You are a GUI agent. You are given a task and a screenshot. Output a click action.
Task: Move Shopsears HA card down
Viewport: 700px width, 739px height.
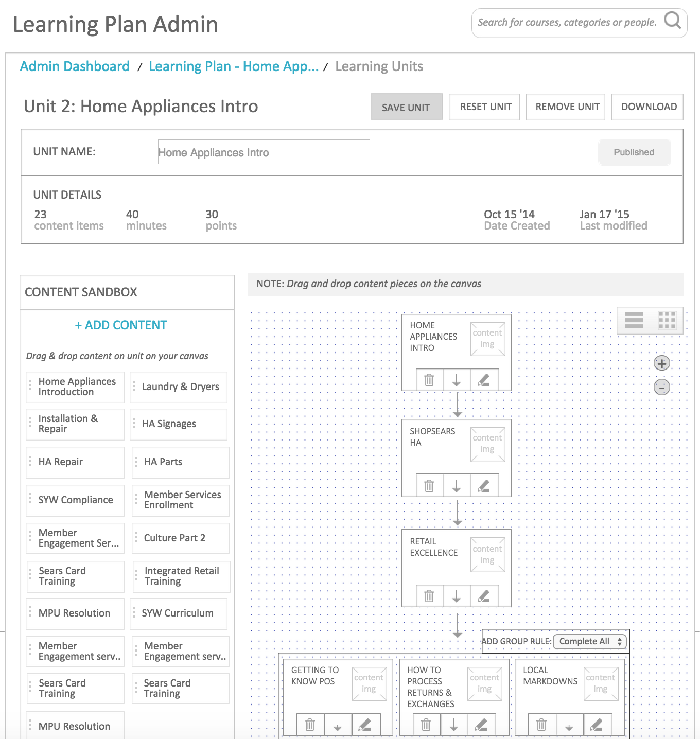tap(457, 485)
